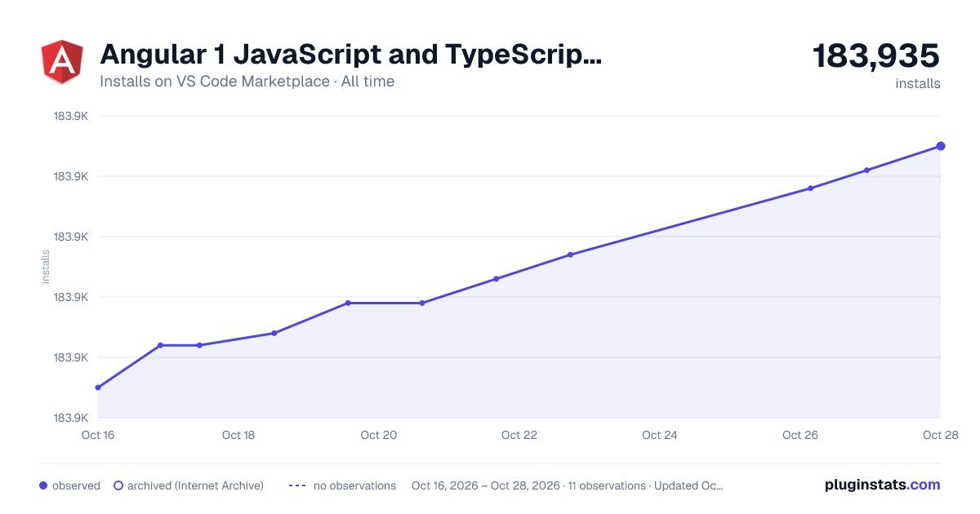Viewport: 980px width, 514px height.
Task: Click the installs label under 183,935
Action: click(918, 83)
